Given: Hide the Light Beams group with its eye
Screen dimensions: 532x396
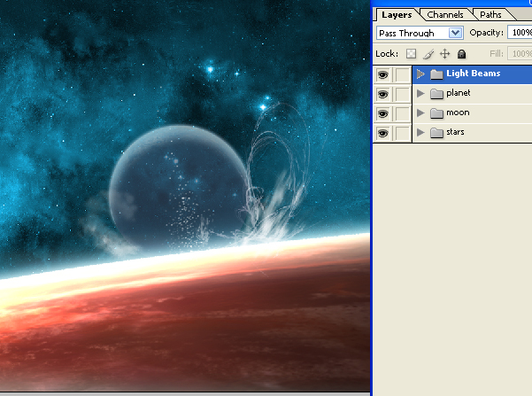Looking at the screenshot, I should click(x=382, y=74).
